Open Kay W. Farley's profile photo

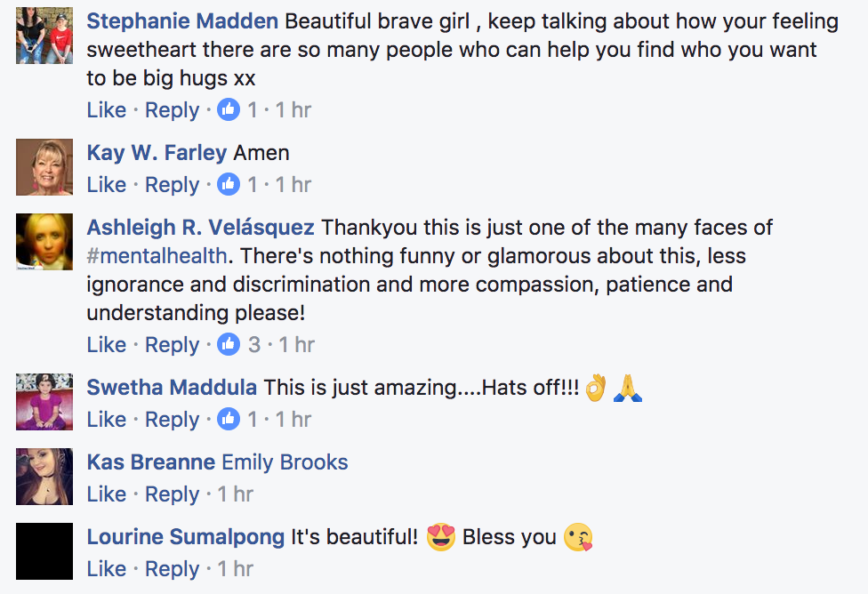point(44,167)
